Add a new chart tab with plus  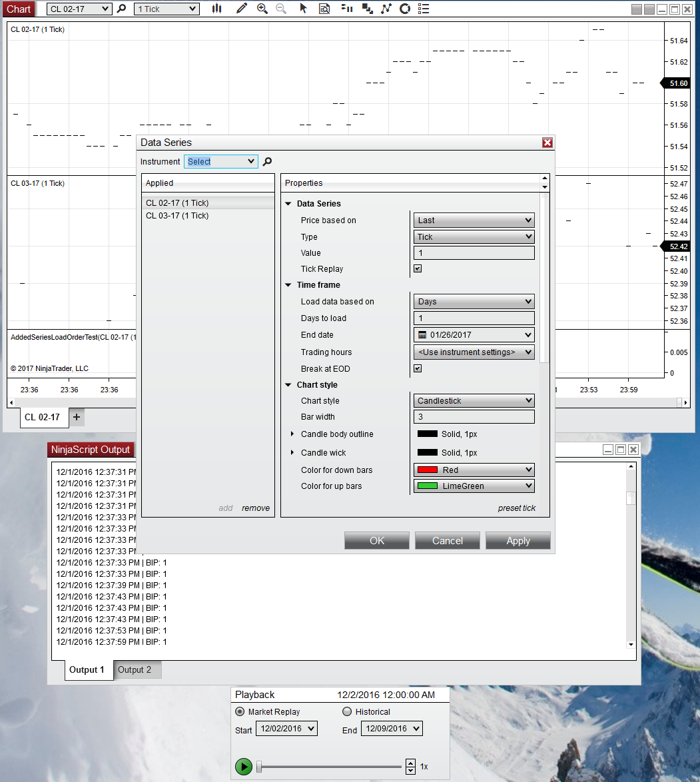[x=76, y=417]
